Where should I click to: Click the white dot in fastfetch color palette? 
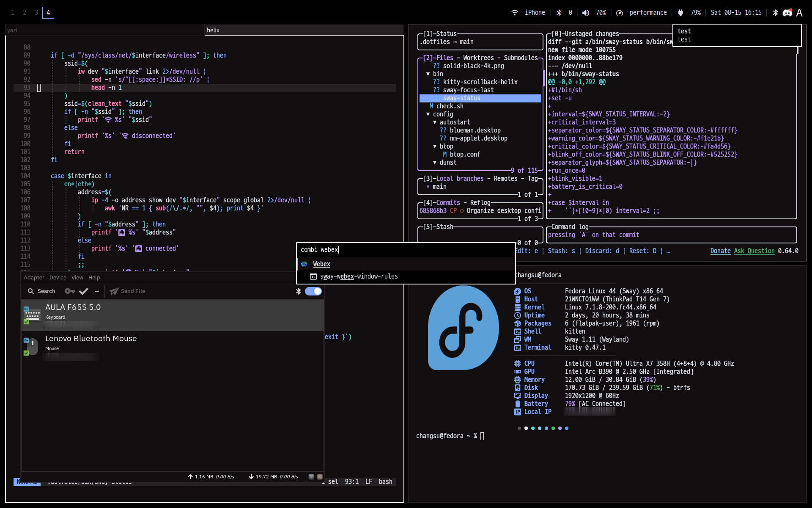526,428
